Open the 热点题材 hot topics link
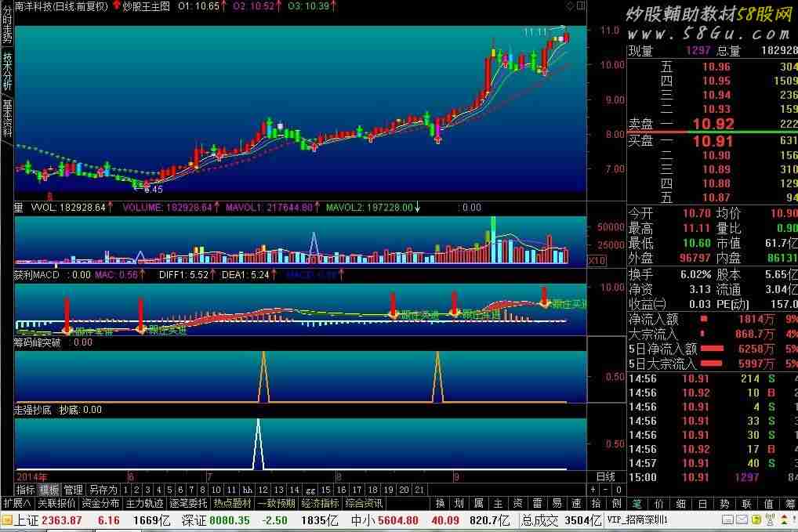The height and width of the screenshot is (532, 798). coord(233,503)
